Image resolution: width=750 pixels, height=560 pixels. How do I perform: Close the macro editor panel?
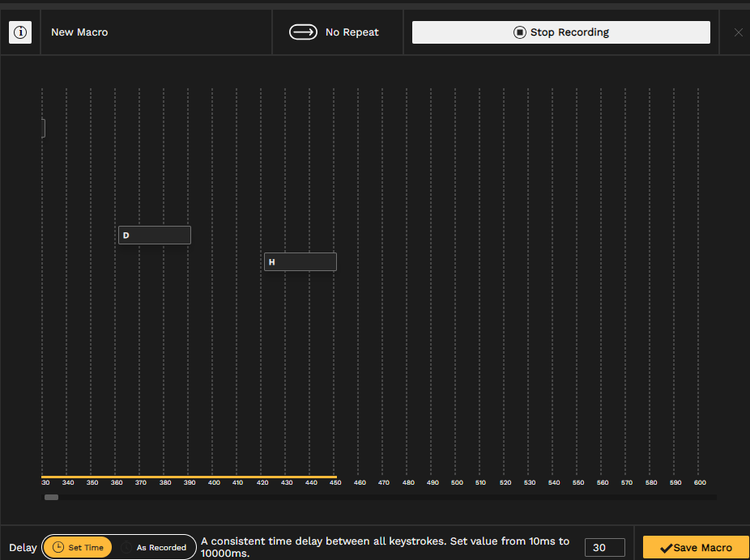coord(739,32)
